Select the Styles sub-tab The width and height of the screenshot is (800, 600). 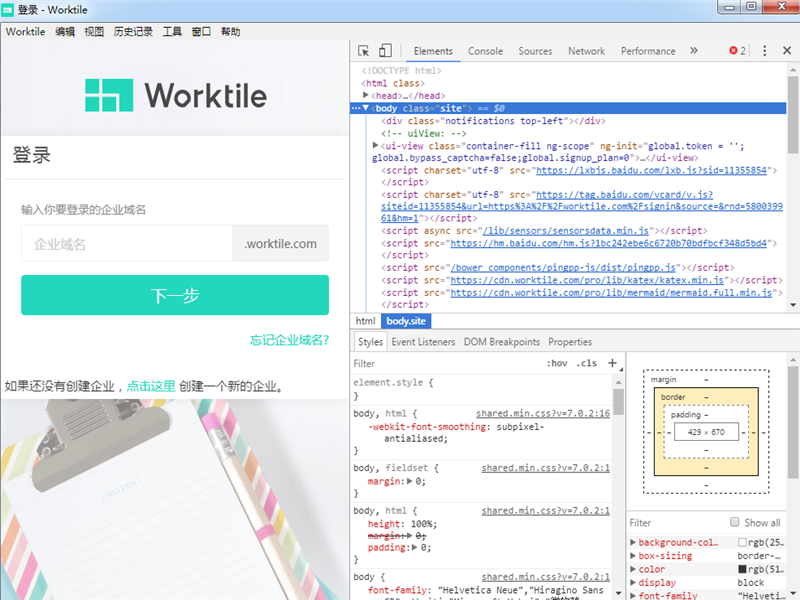[370, 342]
